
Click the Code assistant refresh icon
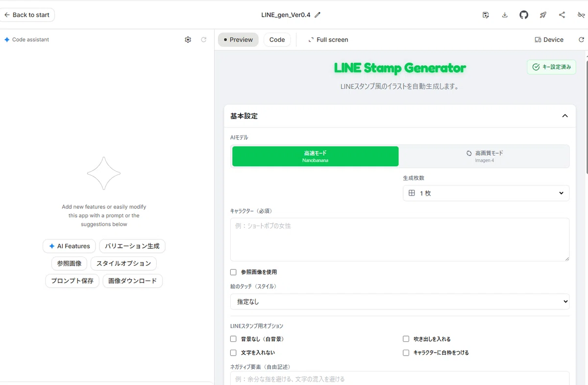coord(204,40)
